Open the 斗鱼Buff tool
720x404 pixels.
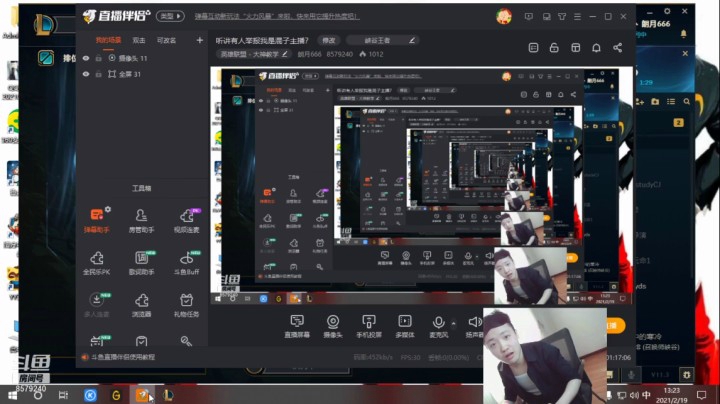click(186, 263)
